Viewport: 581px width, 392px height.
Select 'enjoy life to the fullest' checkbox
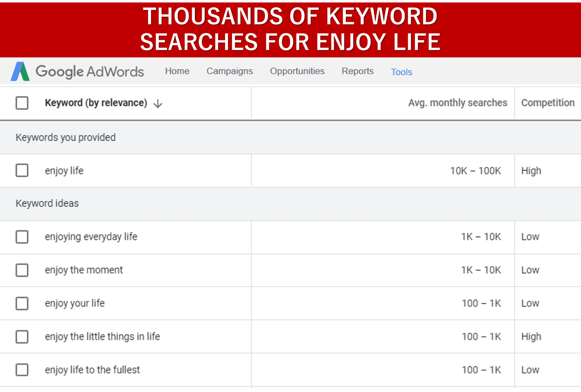[x=22, y=370]
